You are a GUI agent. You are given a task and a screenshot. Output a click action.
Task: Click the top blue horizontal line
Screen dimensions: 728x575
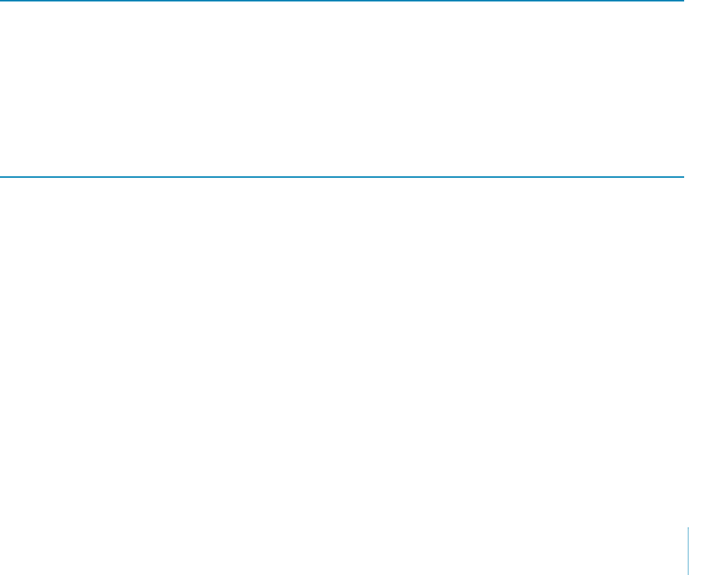coord(342,1)
